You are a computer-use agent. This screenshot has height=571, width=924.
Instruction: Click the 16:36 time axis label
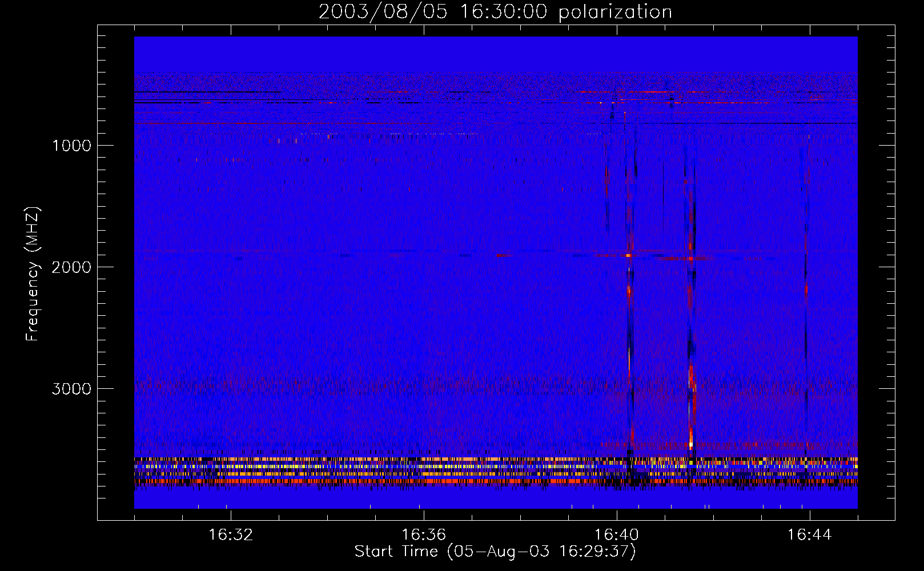(424, 535)
